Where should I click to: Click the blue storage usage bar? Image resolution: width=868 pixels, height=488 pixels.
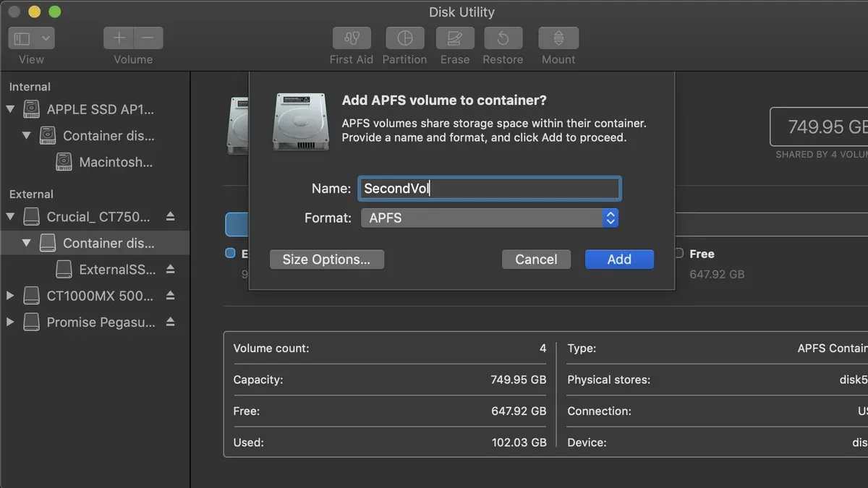[x=237, y=224]
